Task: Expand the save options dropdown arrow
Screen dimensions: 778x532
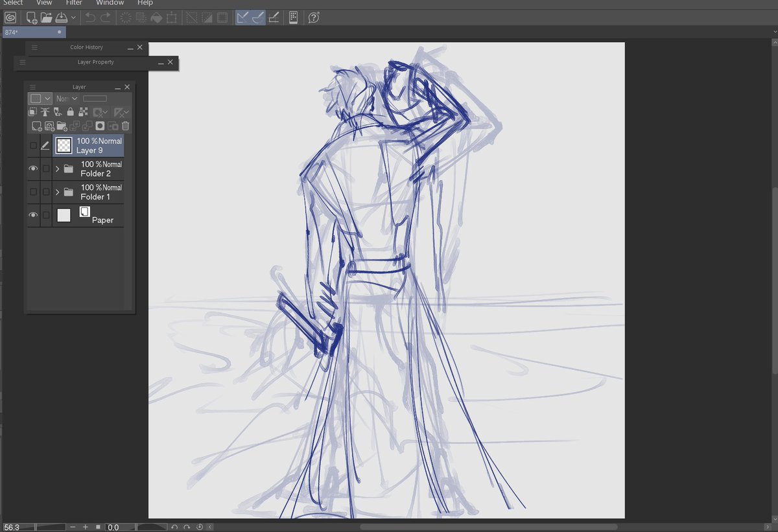Action: click(x=73, y=18)
